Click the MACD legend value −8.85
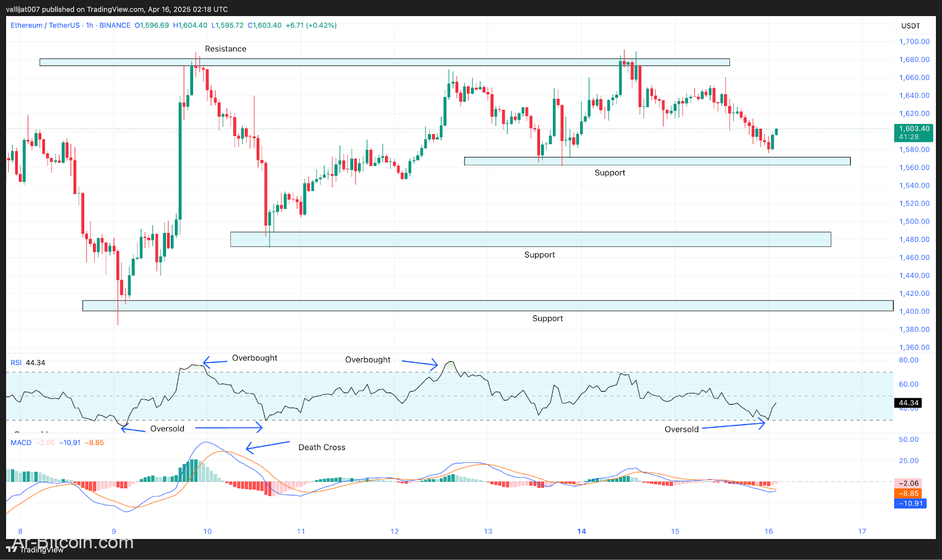The height and width of the screenshot is (560, 942). tap(94, 442)
